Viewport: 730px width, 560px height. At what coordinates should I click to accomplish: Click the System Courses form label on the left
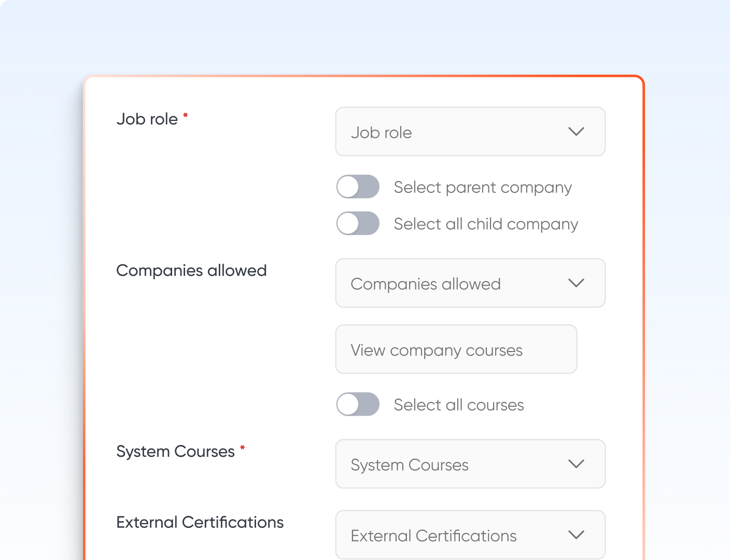176,452
